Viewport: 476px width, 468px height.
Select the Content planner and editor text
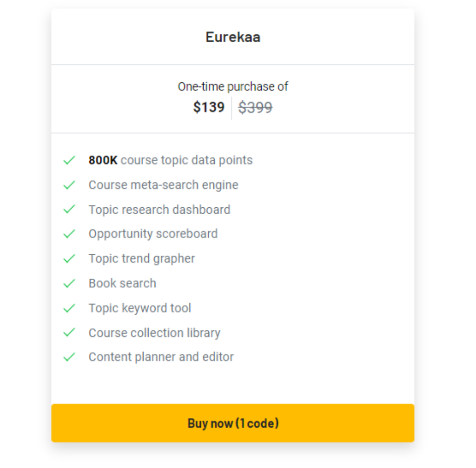tap(161, 357)
